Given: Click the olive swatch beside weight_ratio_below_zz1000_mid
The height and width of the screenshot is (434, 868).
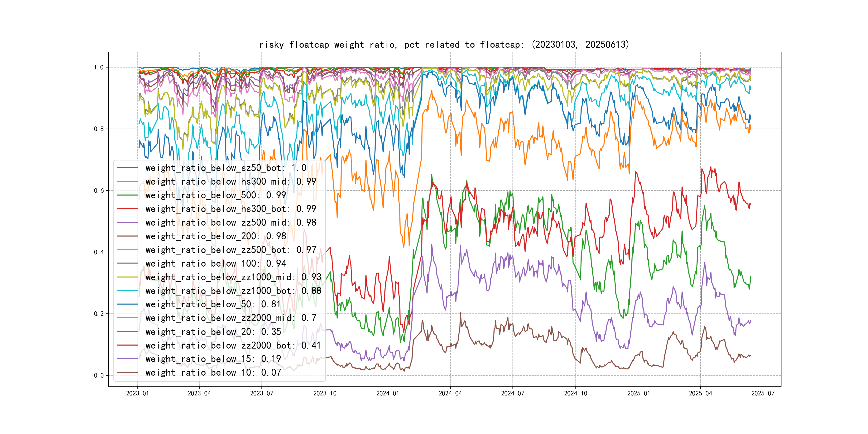Looking at the screenshot, I should (128, 277).
